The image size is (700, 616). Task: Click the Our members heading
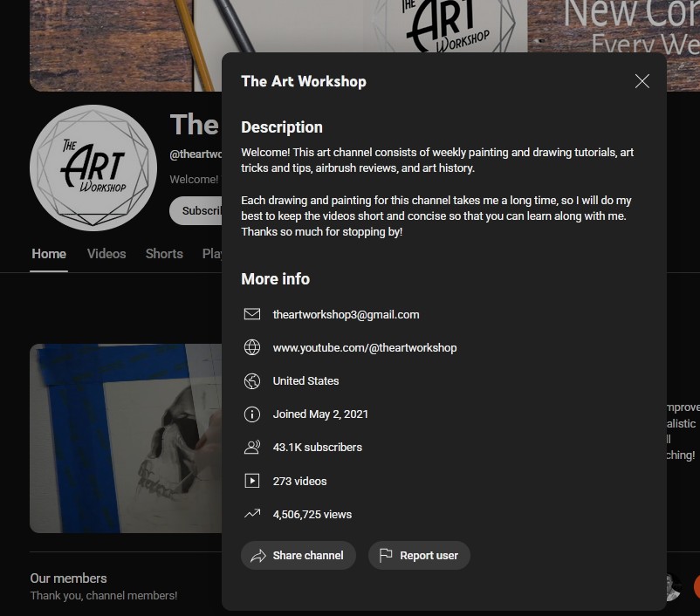[68, 578]
